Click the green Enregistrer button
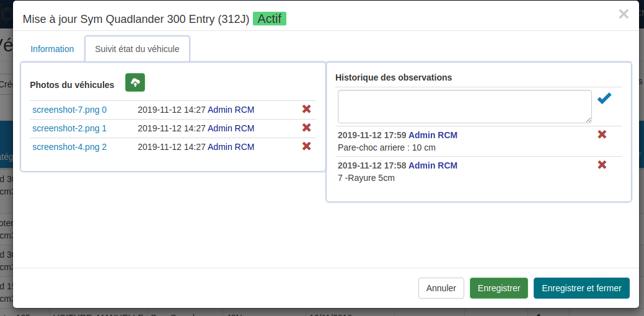Image resolution: width=644 pixels, height=316 pixels. point(499,288)
